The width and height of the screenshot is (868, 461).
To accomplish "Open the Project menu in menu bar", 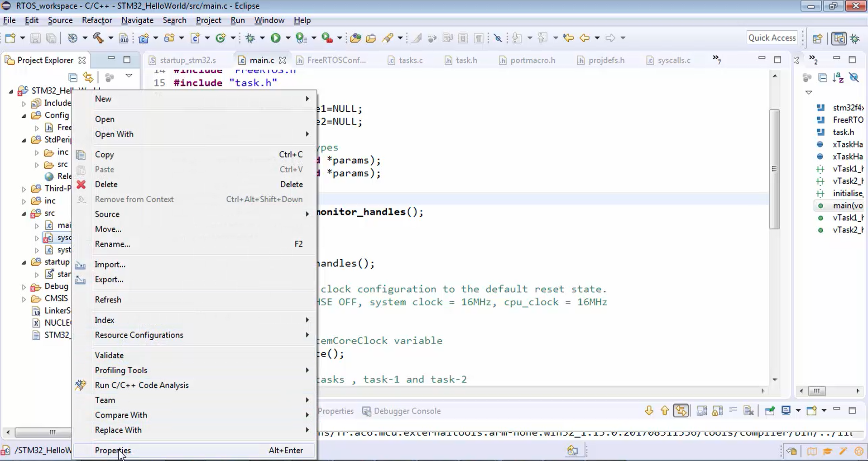I will pyautogui.click(x=208, y=20).
